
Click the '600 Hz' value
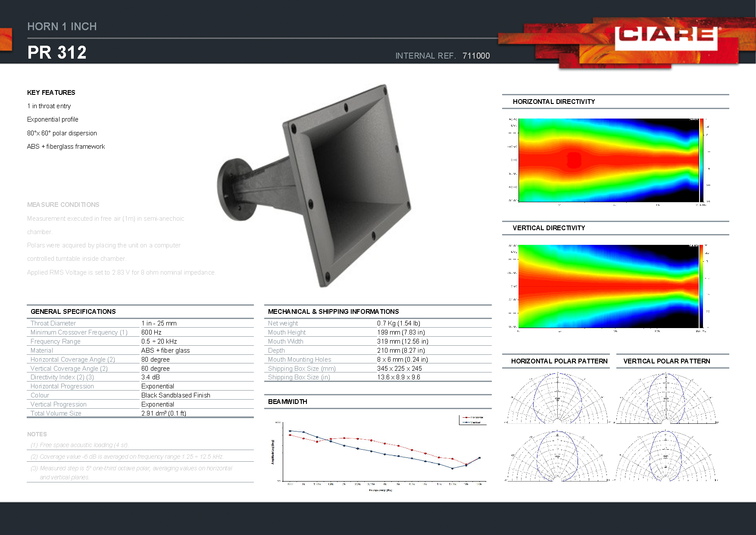[x=151, y=332]
